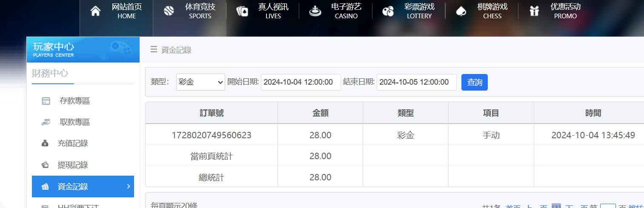
Task: Click the home house icon
Action: 96,11
